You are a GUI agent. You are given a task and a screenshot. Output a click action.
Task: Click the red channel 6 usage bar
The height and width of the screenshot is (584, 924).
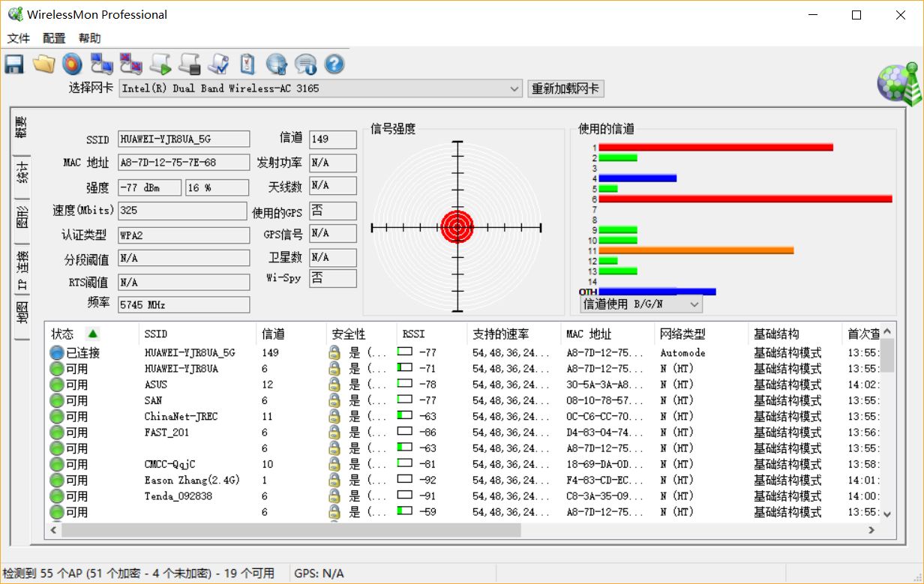[745, 199]
